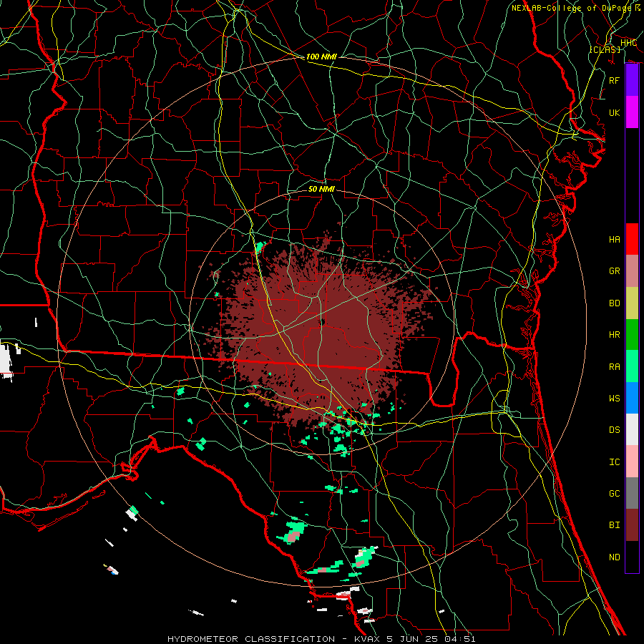Click the HA red legend swatch
The height and width of the screenshot is (644, 644).
click(632, 239)
